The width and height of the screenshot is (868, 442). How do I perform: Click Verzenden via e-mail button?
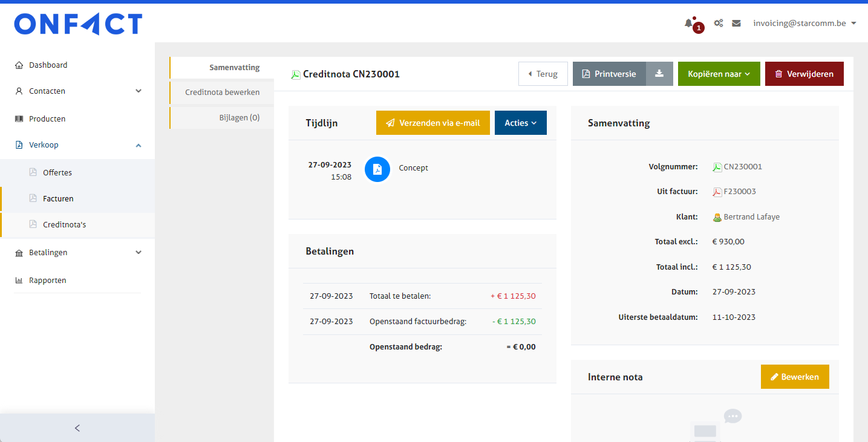[432, 123]
